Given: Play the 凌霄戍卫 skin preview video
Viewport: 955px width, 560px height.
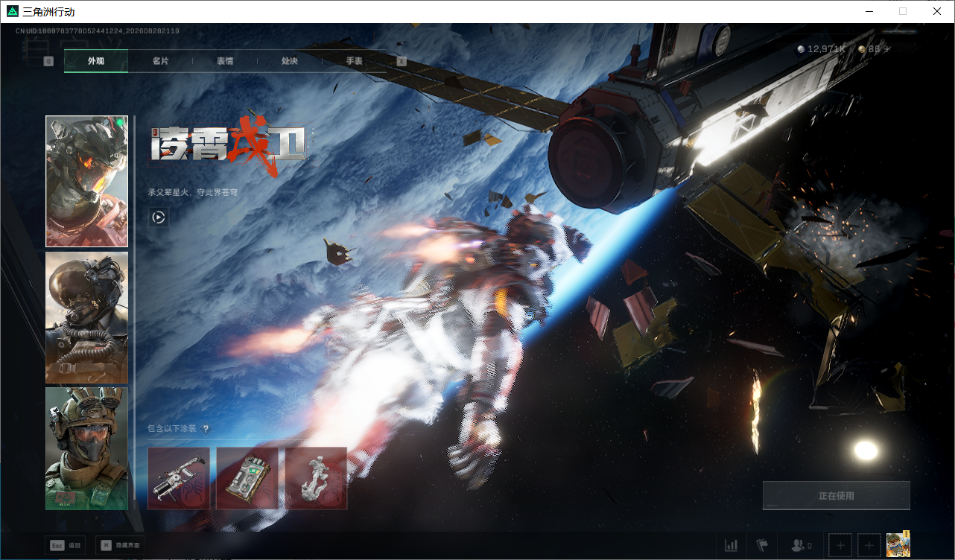Looking at the screenshot, I should click(x=158, y=217).
